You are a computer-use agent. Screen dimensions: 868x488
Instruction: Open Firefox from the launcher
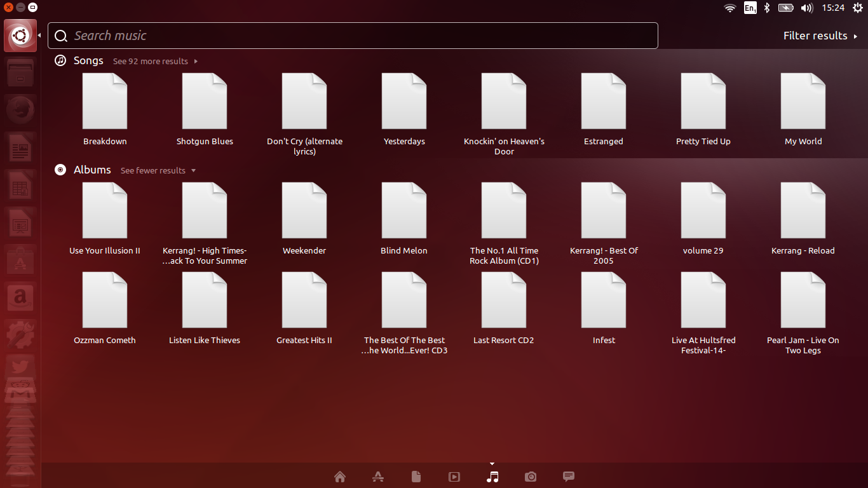[x=20, y=111]
